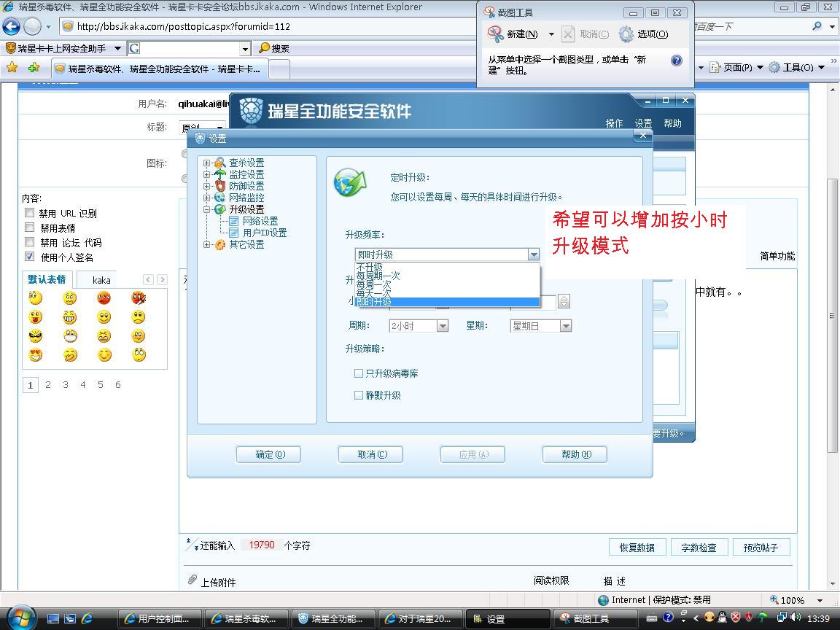Open the IE zoom level 100% dropdown

[x=820, y=601]
